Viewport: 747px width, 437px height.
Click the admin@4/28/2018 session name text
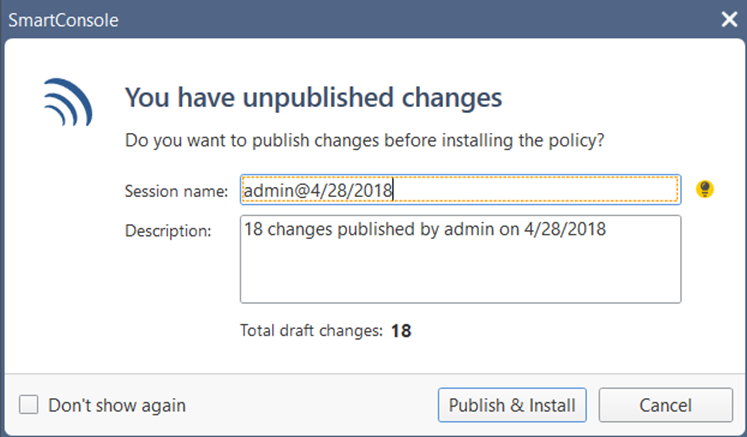(319, 189)
